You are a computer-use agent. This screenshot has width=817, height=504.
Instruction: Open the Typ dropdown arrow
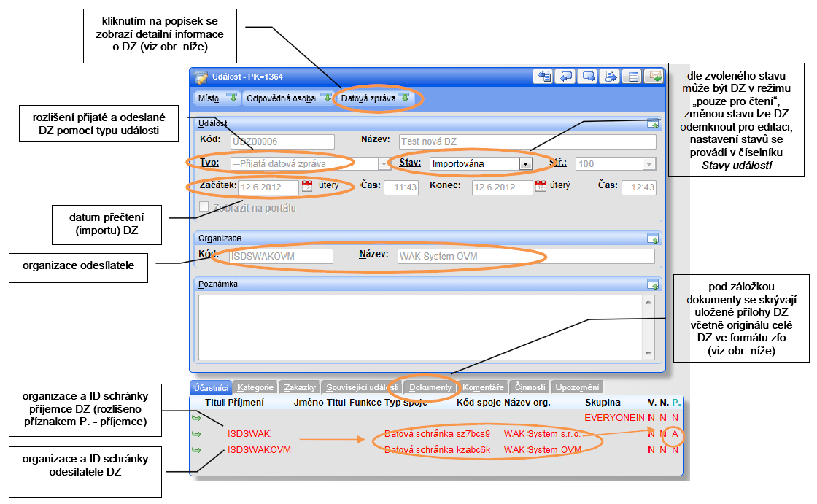click(x=384, y=164)
